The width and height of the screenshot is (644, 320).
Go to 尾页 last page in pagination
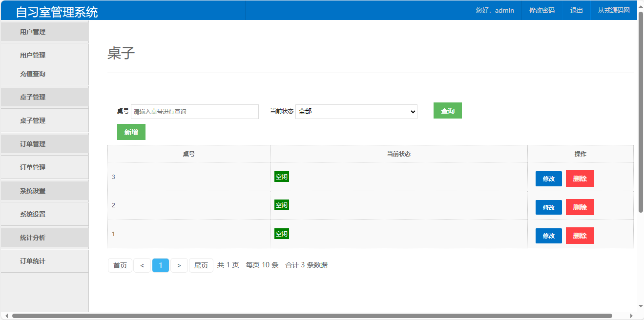pos(201,265)
